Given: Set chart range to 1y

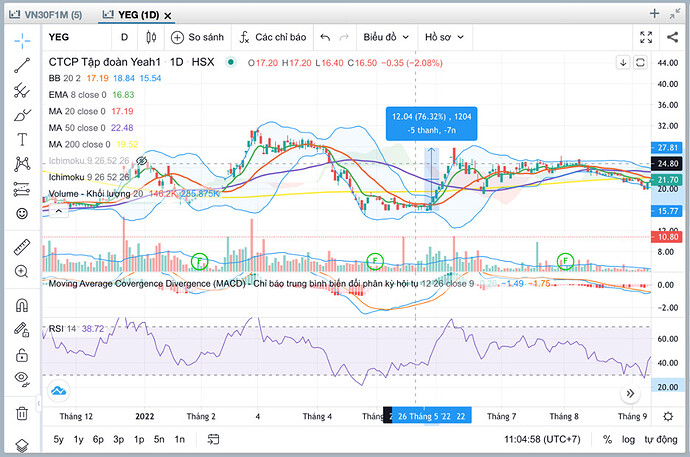Looking at the screenshot, I should tap(79, 440).
